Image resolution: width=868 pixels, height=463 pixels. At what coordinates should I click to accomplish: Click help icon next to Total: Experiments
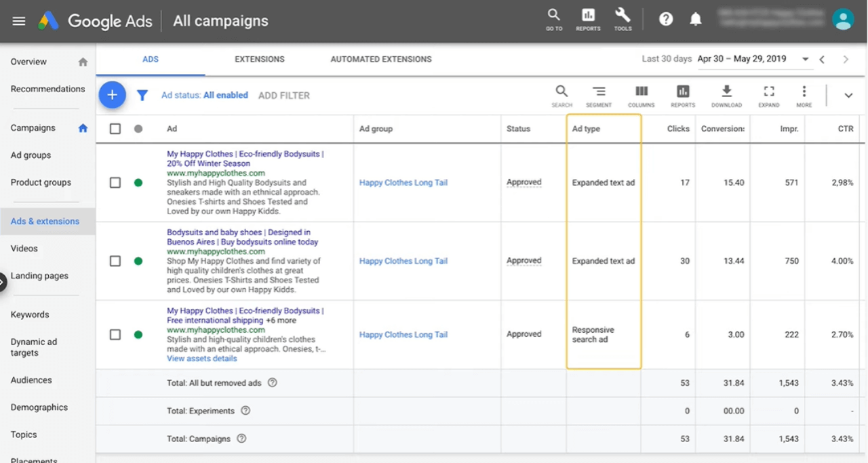click(245, 411)
